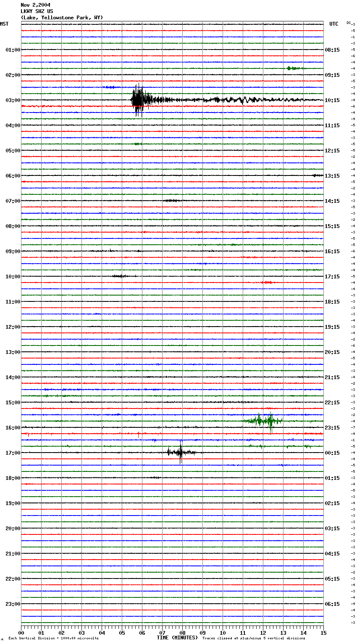357x644 pixels.
Task: Click the 09:15 UTC time label
Action: (332, 75)
